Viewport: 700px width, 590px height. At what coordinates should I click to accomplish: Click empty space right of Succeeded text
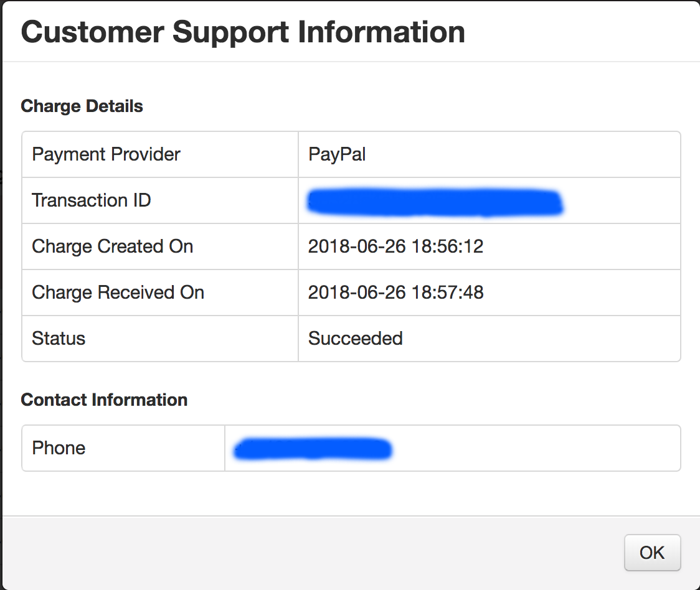542,339
